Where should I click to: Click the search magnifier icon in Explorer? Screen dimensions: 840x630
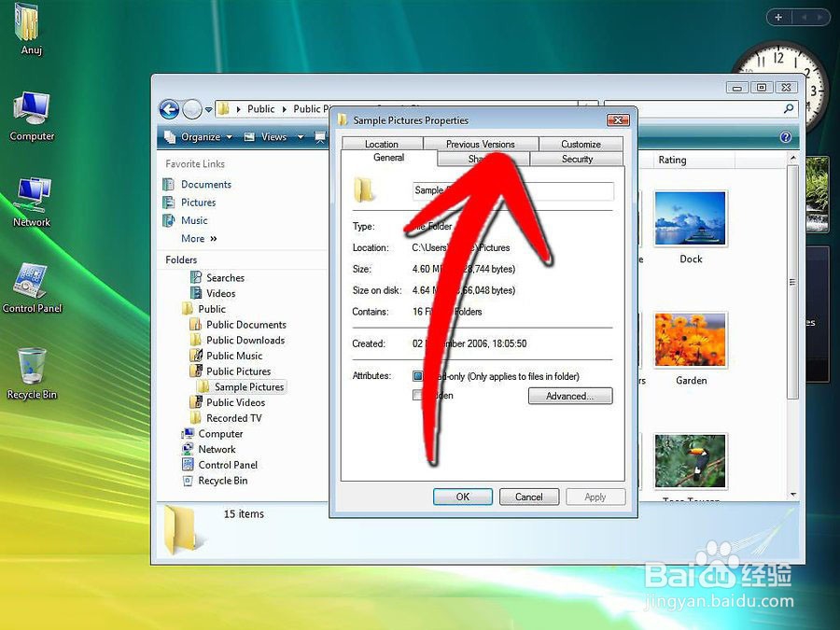pos(788,109)
